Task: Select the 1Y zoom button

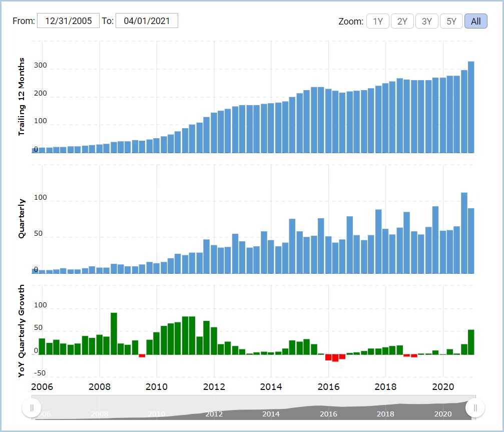Action: coord(378,22)
